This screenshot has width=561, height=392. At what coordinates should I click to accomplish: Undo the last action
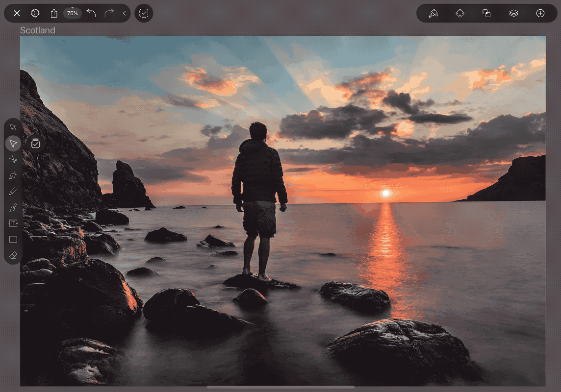coord(91,13)
